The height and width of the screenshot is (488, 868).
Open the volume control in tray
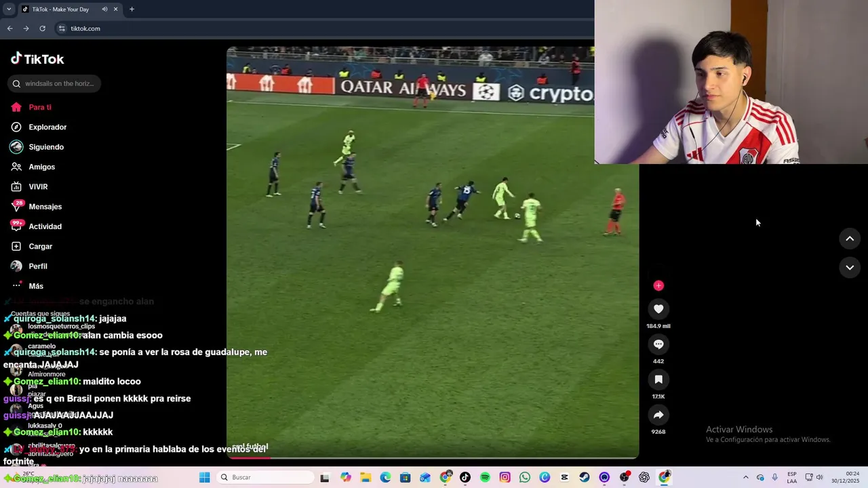tap(820, 477)
